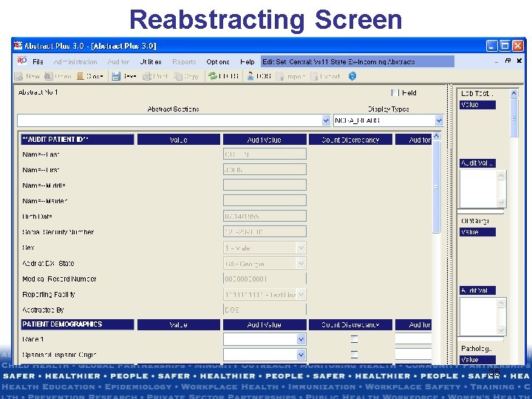This screenshot has width=532, height=399.
Task: Check Count Discrepancy box for Spanish/Hispanic Origin
Action: (x=354, y=355)
